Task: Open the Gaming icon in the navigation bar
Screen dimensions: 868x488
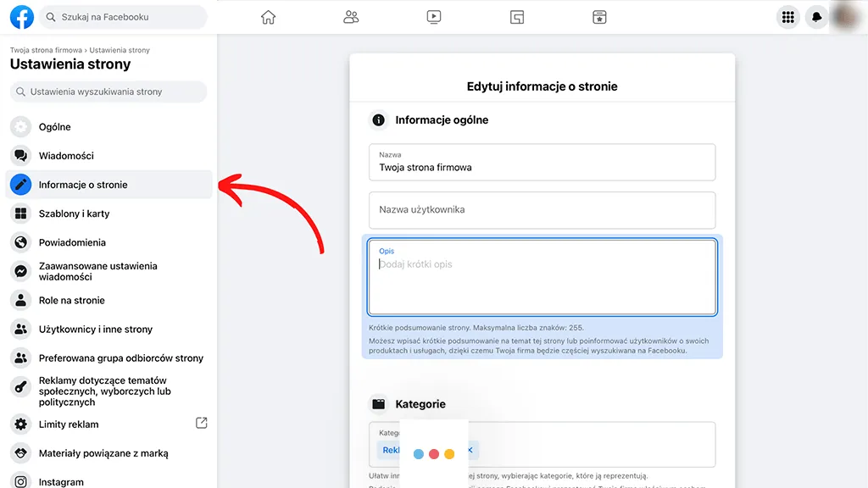Action: point(516,16)
